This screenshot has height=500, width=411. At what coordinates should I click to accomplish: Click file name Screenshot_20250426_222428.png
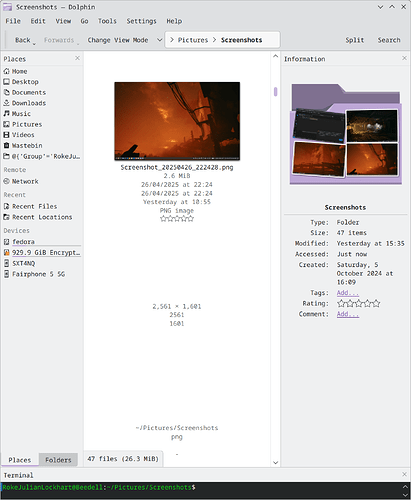pyautogui.click(x=177, y=167)
